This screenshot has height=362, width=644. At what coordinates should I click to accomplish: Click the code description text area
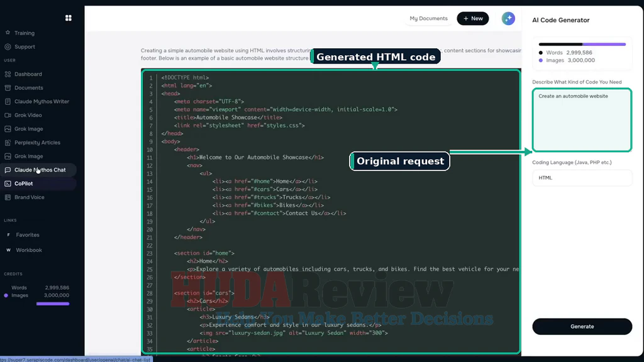(582, 120)
